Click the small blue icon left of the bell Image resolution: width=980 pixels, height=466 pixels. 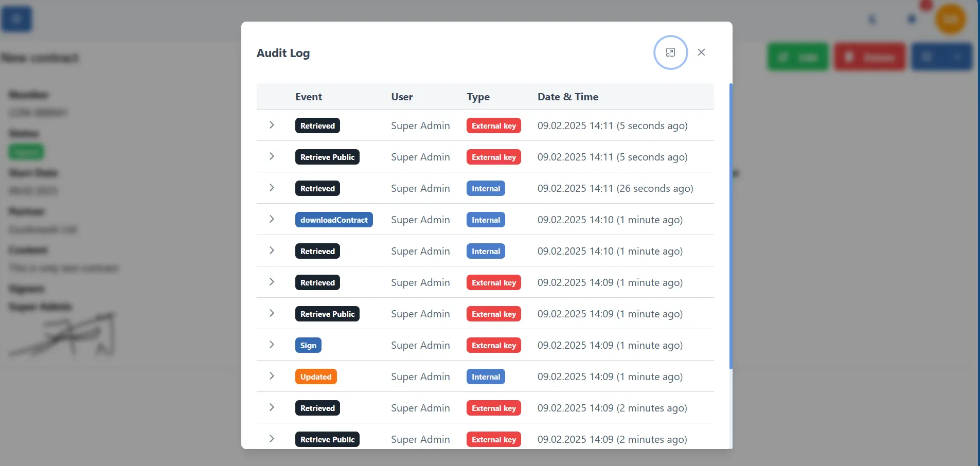tap(872, 19)
